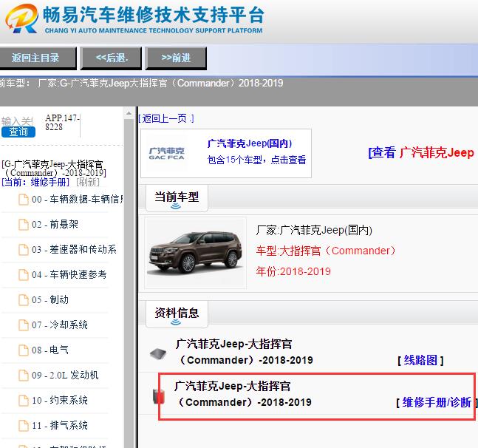Open the page icon for 03 - 差速器和传动系
Screen dimensions: 478x448
tap(24, 249)
